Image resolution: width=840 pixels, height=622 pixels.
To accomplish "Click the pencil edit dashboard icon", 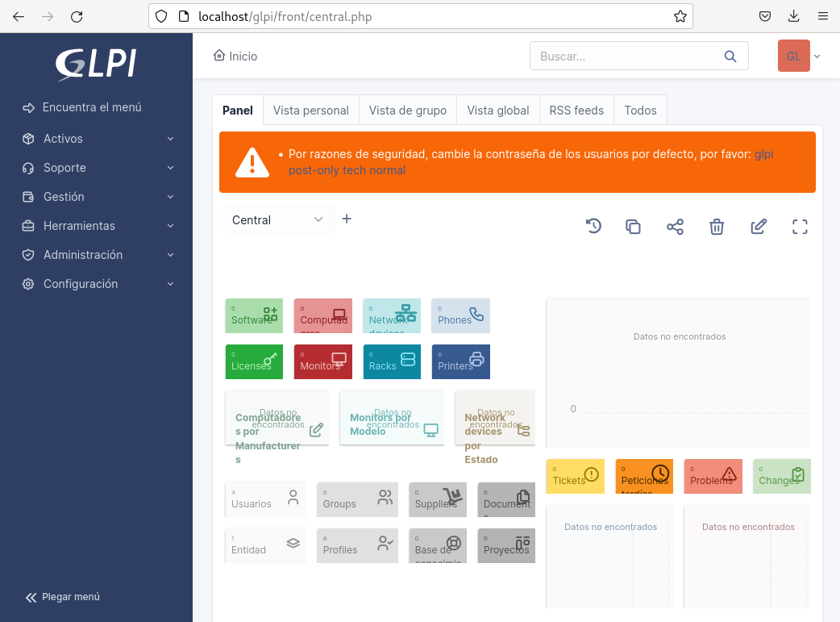I will click(759, 227).
